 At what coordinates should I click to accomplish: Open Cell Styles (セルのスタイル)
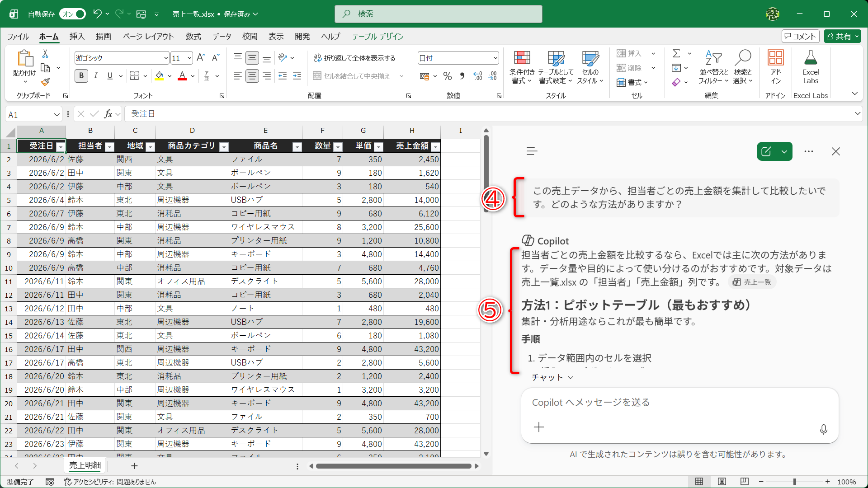point(590,67)
